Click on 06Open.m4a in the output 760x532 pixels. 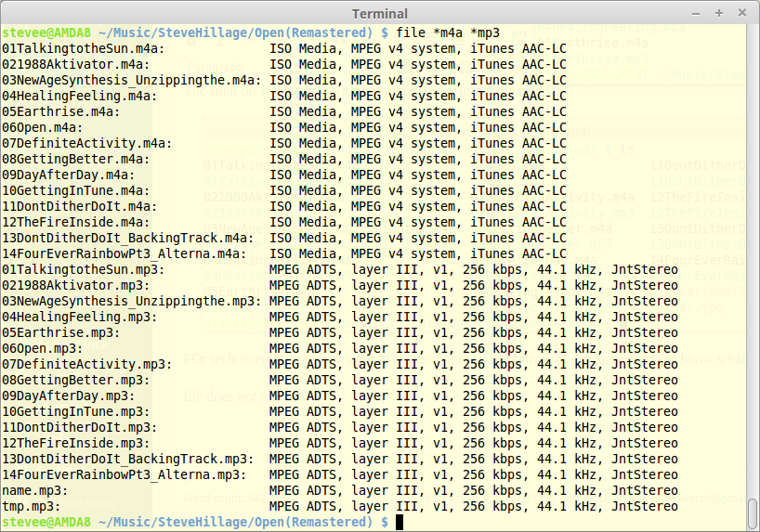pos(41,127)
